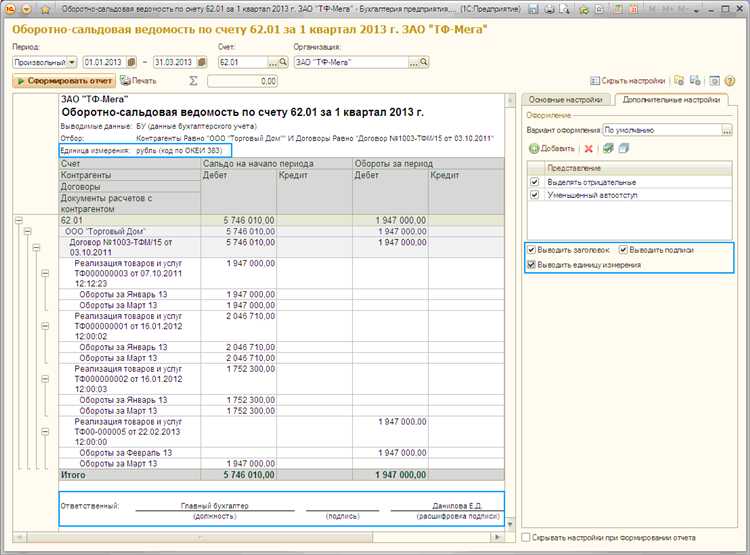Uncheck Выделять отрицательные checkbox

[534, 182]
